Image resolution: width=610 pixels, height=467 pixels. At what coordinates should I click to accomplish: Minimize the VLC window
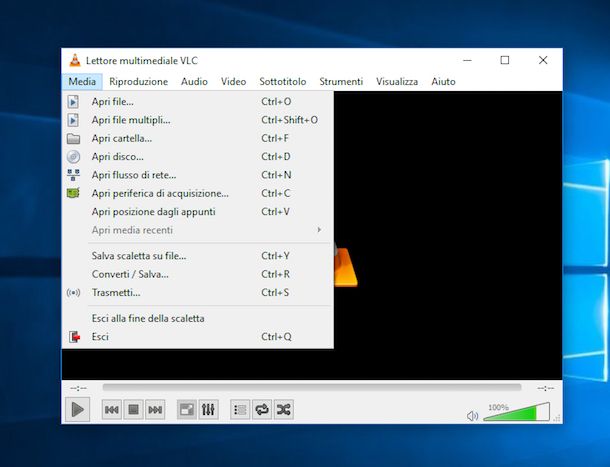tap(468, 60)
